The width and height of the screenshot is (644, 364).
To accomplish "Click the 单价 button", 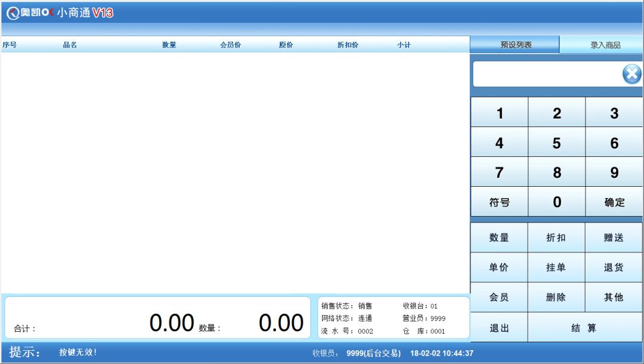I will click(x=499, y=267).
